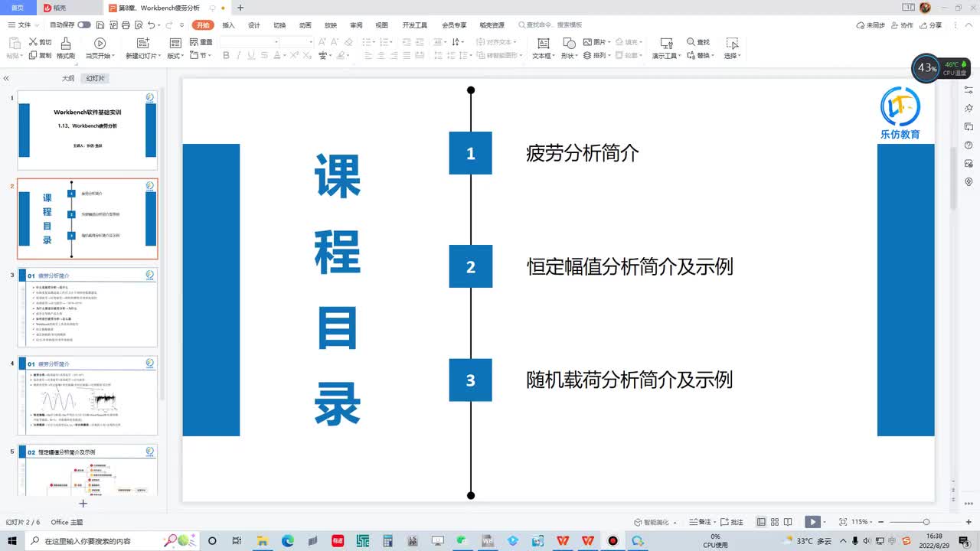The height and width of the screenshot is (551, 980).
Task: Open the font size combo box
Action: 296,41
